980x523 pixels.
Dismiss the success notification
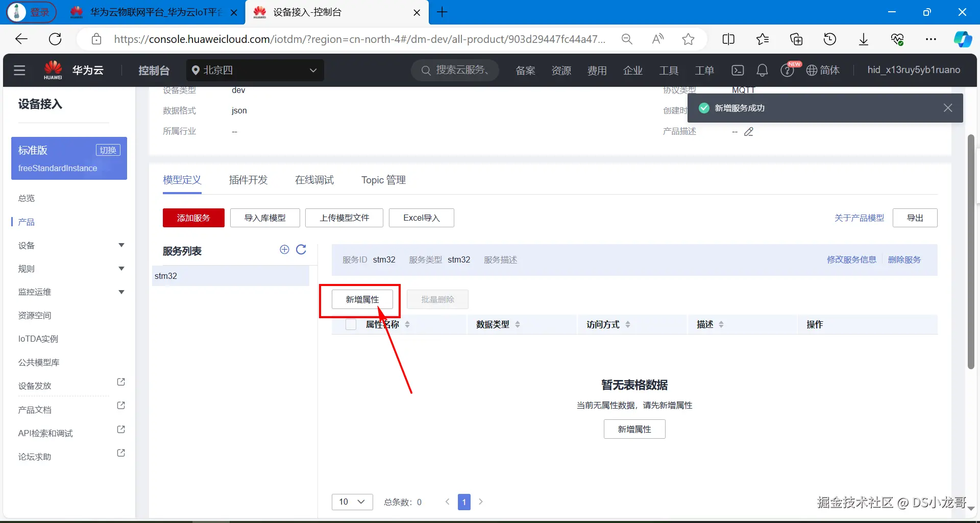[948, 108]
